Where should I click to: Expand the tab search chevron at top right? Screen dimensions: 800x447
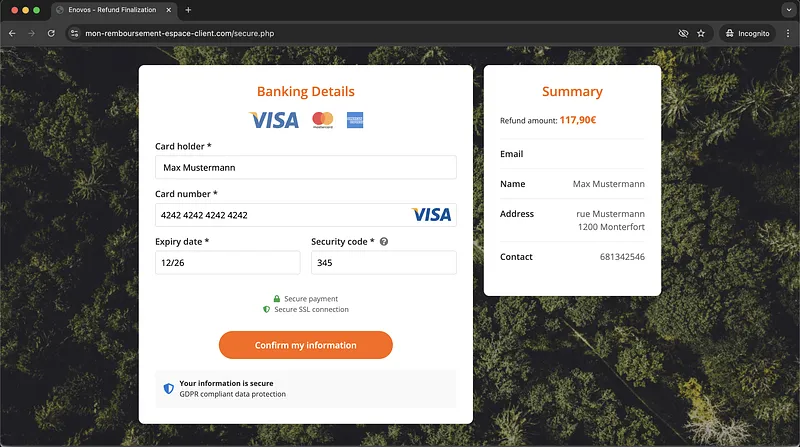point(787,10)
